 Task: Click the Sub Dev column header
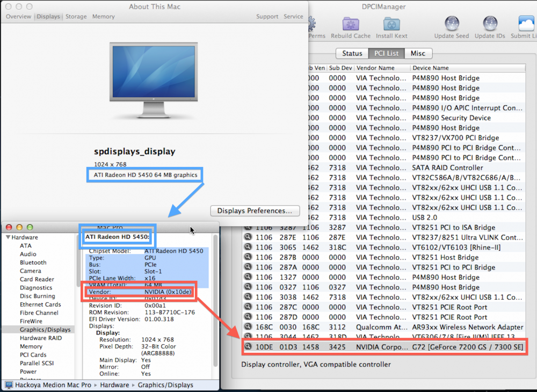tap(340, 68)
